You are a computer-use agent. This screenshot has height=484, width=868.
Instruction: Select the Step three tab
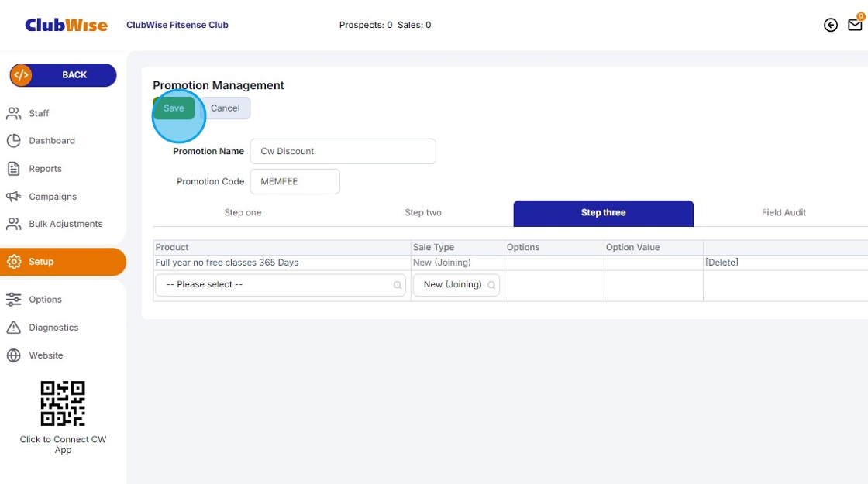coord(604,214)
